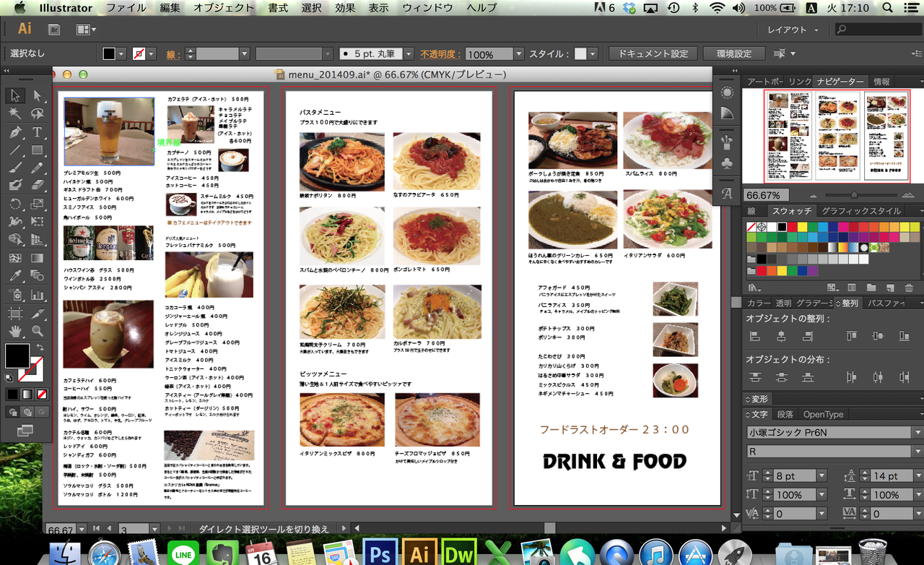Select the Gradient tool
This screenshot has width=924, height=565.
click(x=38, y=258)
